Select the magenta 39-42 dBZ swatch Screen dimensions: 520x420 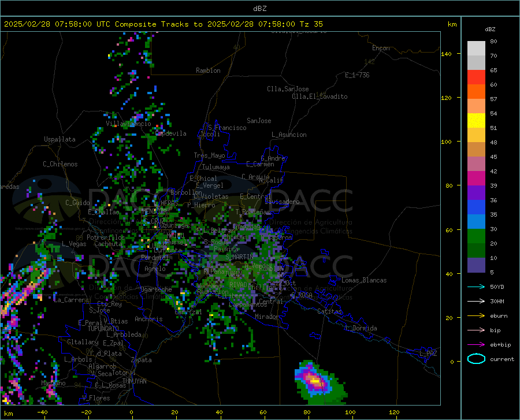[476, 179]
